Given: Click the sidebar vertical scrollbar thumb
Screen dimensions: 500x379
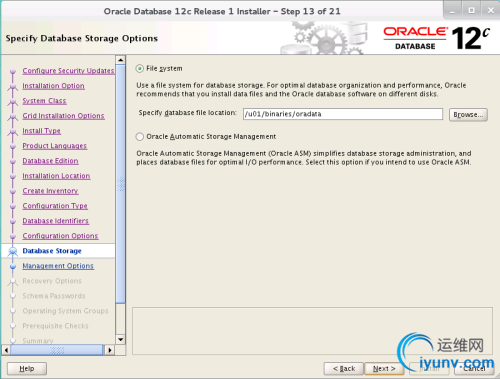Looking at the screenshot, I should (120, 184).
